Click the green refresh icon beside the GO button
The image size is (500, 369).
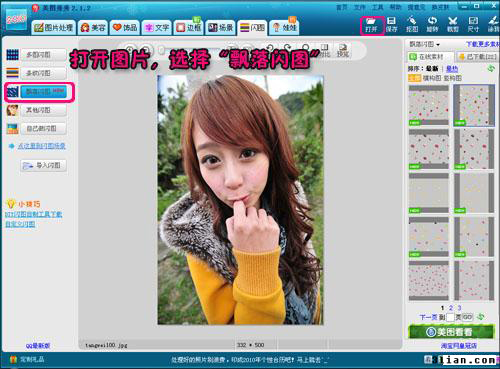coord(480,317)
